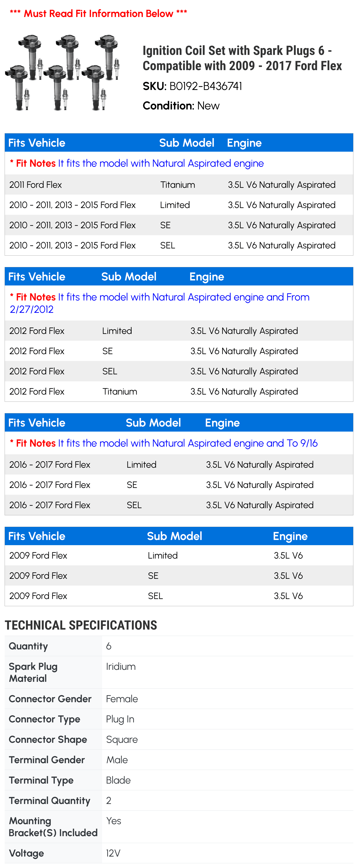The height and width of the screenshot is (868, 358).
Task: Click the SKU B0192-B436741 text
Action: tap(192, 86)
